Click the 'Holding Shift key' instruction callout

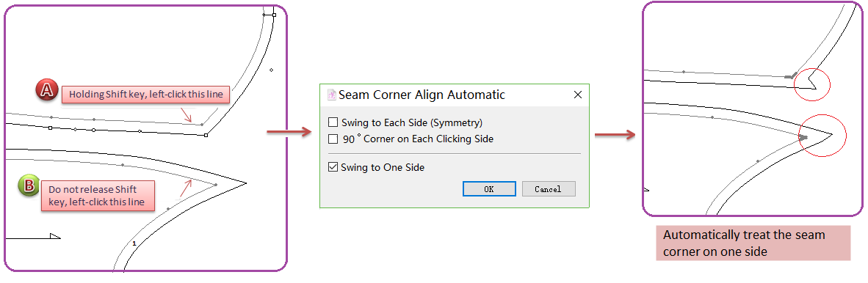[145, 95]
